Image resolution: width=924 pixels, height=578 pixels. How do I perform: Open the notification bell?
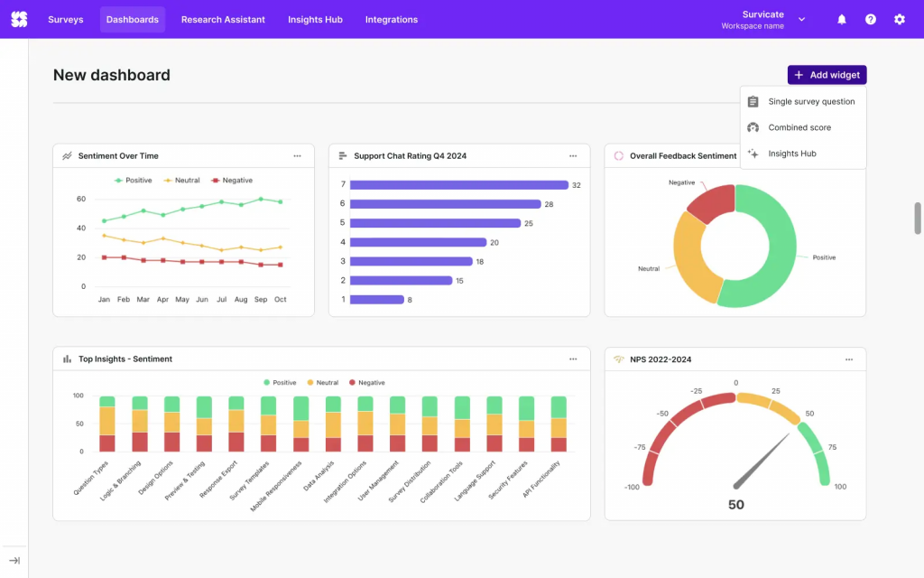(x=841, y=18)
